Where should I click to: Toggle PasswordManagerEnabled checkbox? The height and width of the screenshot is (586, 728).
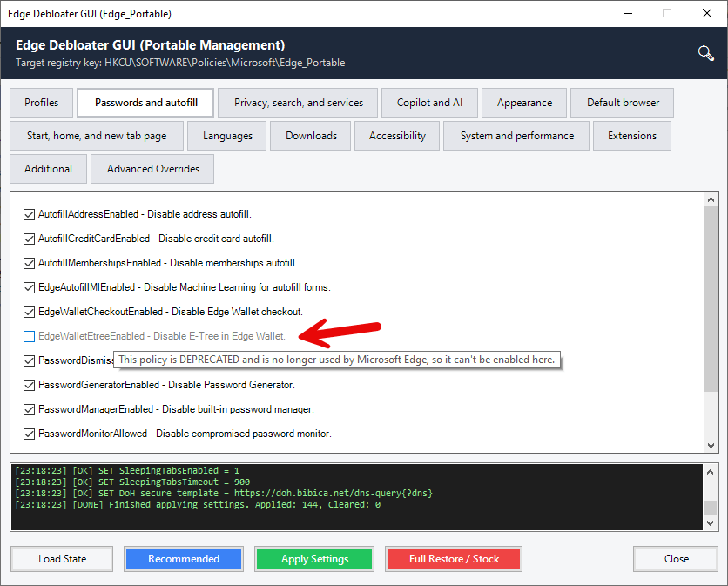pos(29,409)
